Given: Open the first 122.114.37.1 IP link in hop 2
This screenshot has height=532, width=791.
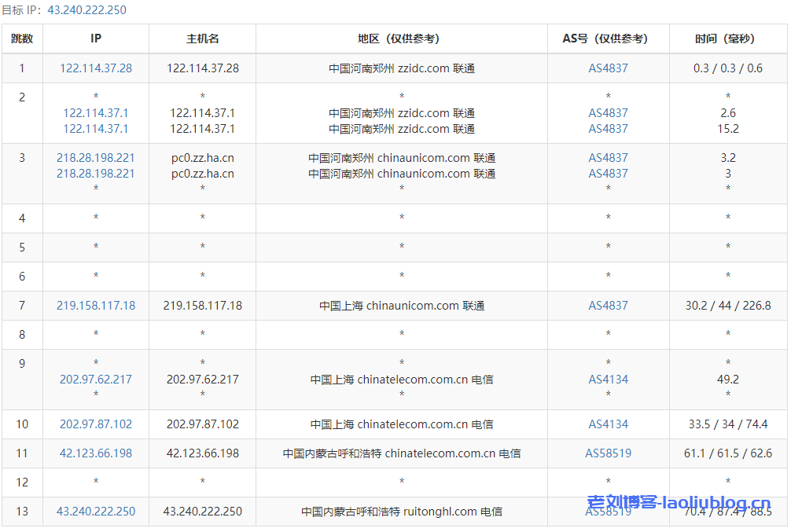Looking at the screenshot, I should (96, 113).
